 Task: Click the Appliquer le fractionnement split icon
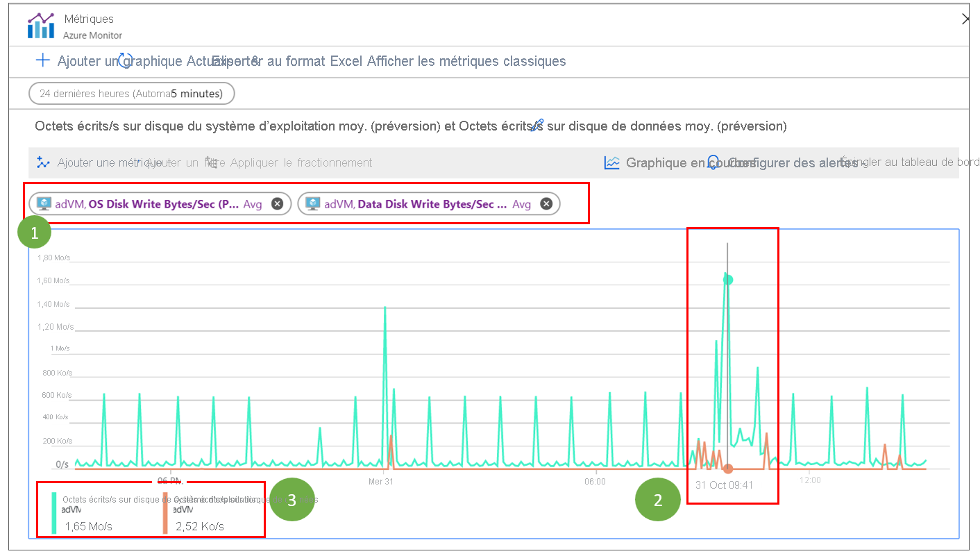point(212,162)
